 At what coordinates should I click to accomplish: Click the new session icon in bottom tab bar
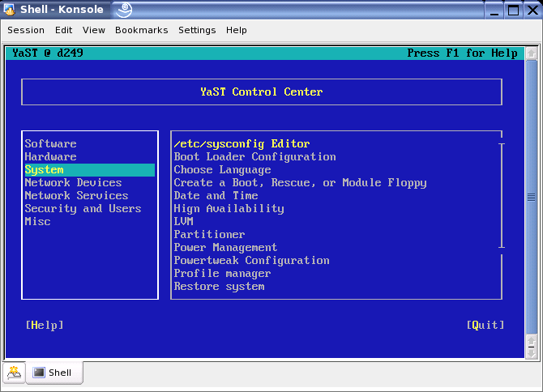(14, 373)
